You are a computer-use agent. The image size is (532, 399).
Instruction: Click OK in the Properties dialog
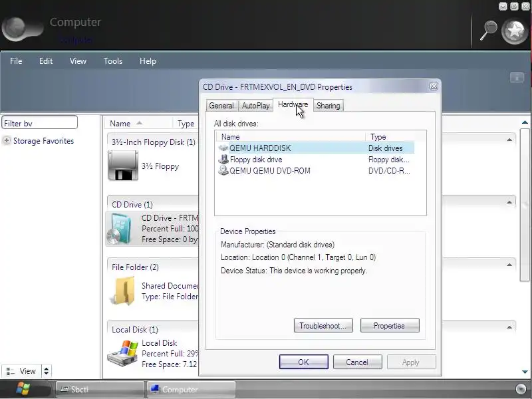pos(304,362)
